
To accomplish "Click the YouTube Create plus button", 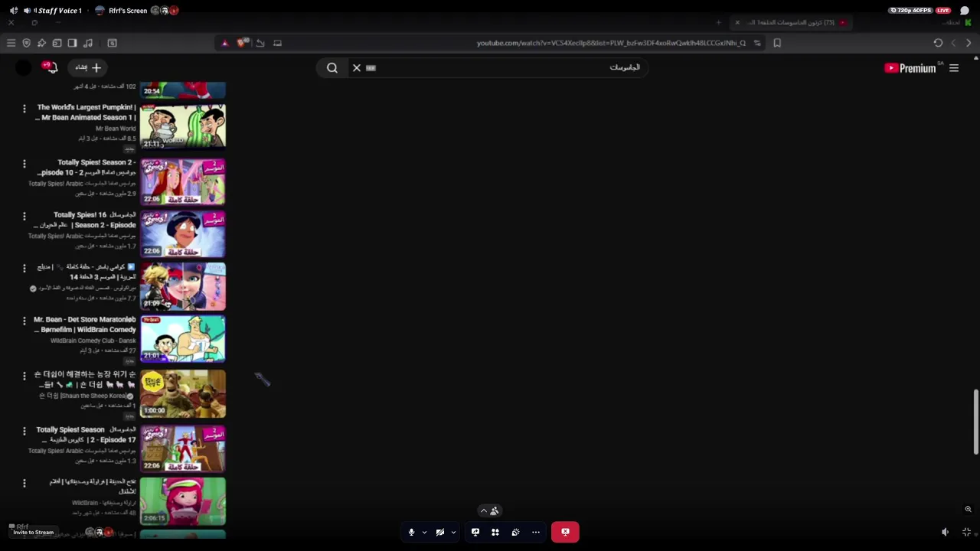I will tap(89, 67).
